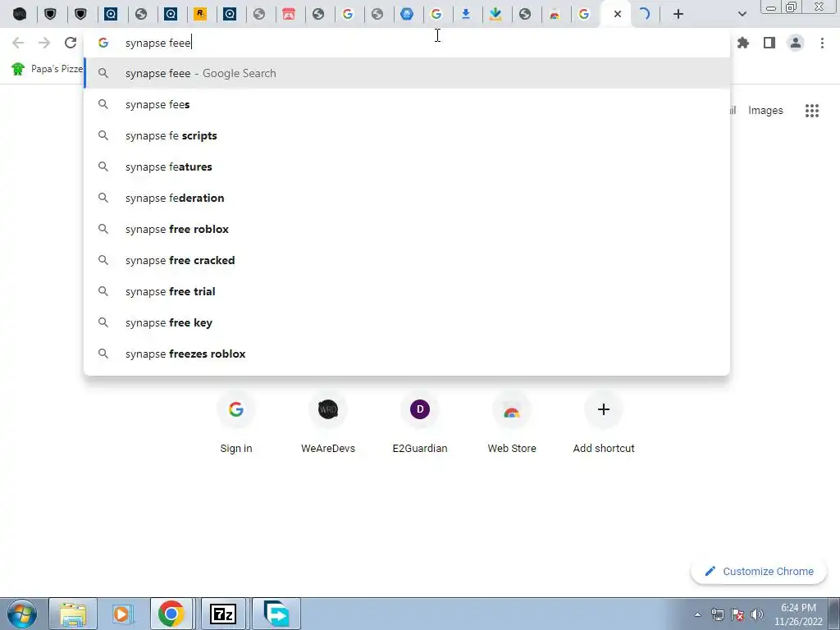Open the Extensions puzzle icon
The height and width of the screenshot is (630, 840).
[x=743, y=43]
